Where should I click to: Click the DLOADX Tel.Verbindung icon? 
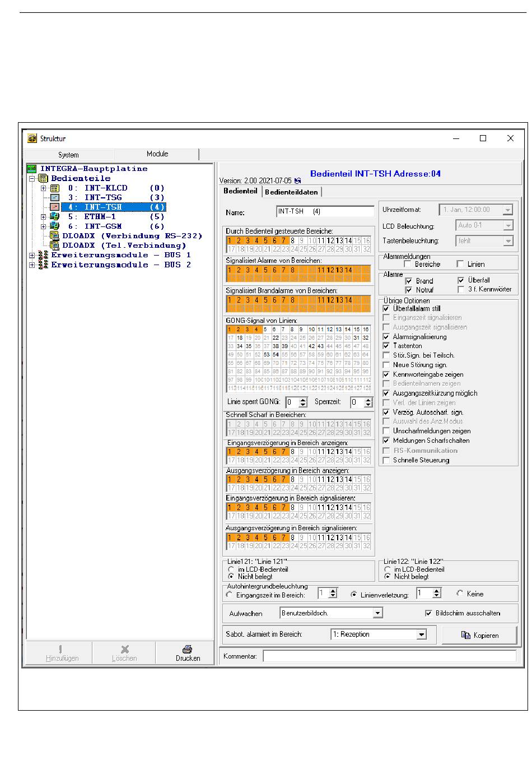point(54,245)
